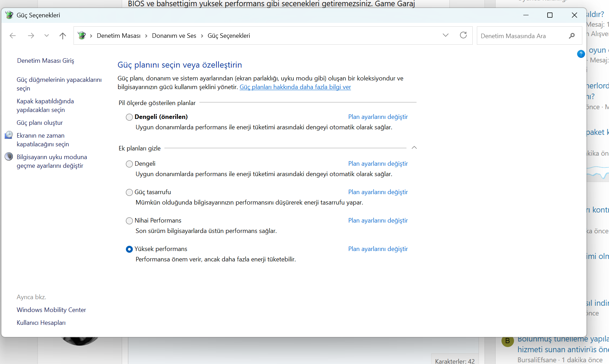Screen dimensions: 609x364
Task: Select the Güç tasarrufu power plan
Action: 129,192
